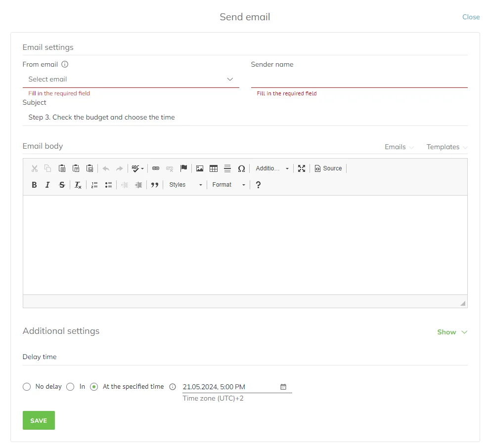Screen dimensions: 488x448
Task: Click the editor resize handle corner
Action: 463,303
